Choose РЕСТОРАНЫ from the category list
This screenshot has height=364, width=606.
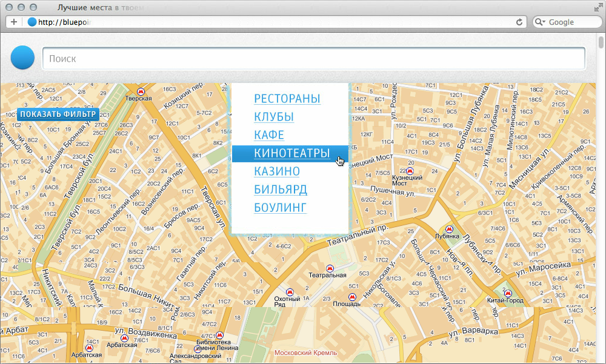287,99
